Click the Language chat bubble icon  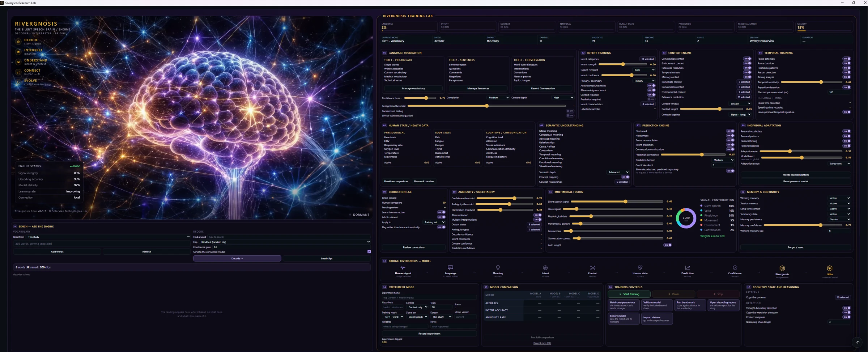[450, 268]
